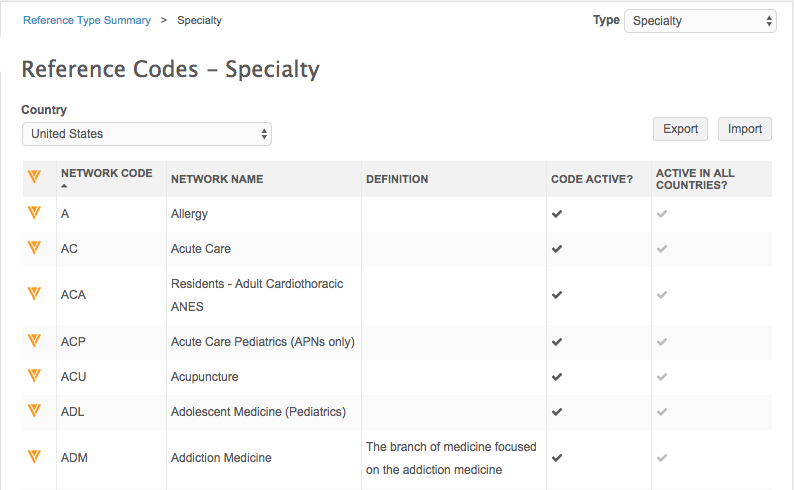Image resolution: width=794 pixels, height=490 pixels.
Task: Click the Veeva icon in ADM row
Action: coord(34,457)
